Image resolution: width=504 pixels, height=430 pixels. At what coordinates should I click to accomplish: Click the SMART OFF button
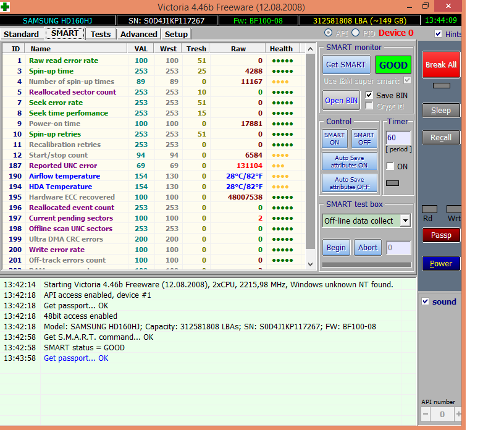tap(364, 138)
